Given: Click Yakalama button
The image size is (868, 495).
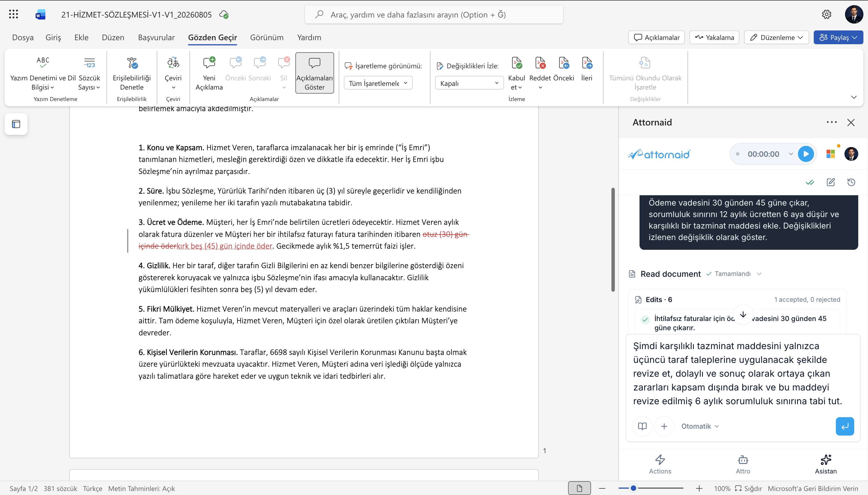Looking at the screenshot, I should (714, 37).
